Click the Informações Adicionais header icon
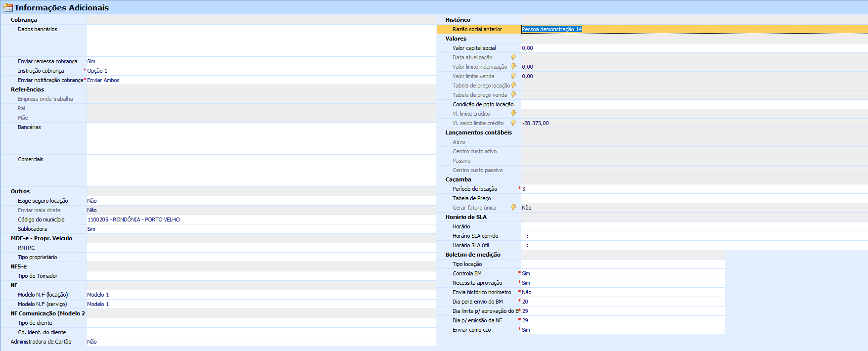Image resolution: width=868 pixels, height=351 pixels. [8, 7]
